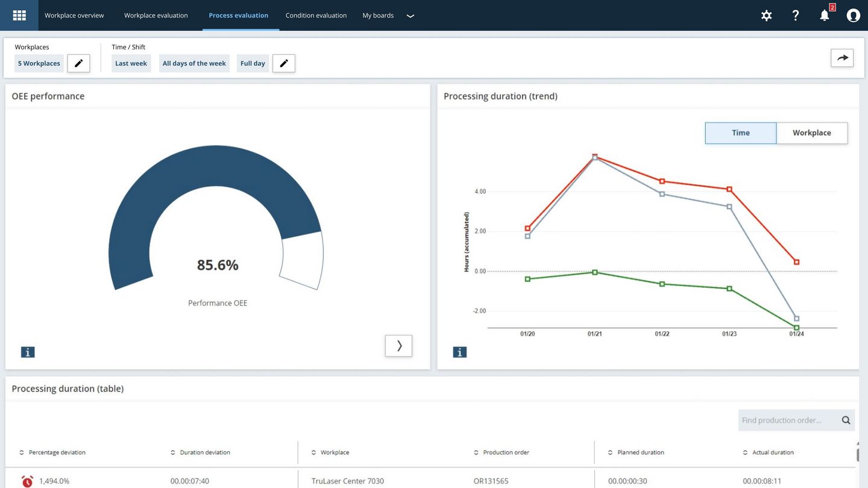Open the Workplace overview tab
Viewport: 868px width, 488px height.
click(x=74, y=16)
